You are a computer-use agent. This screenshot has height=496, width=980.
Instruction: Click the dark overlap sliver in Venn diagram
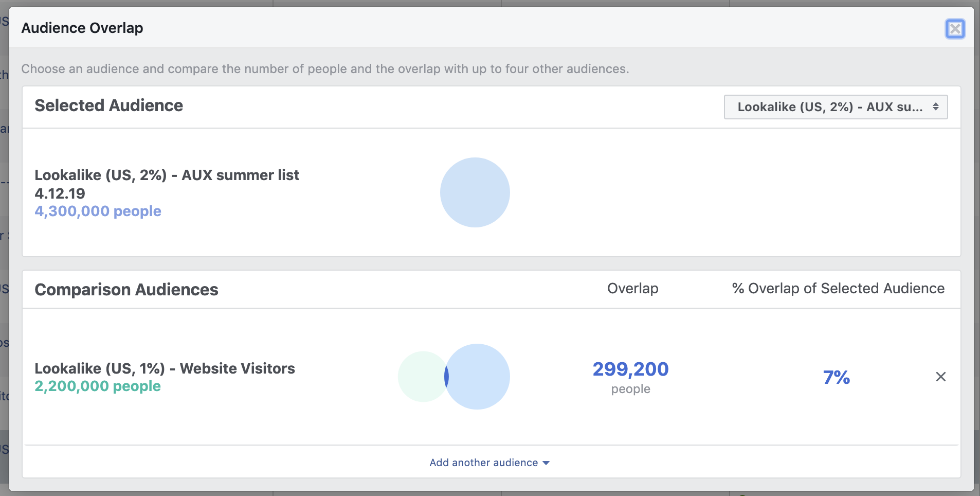pyautogui.click(x=446, y=377)
